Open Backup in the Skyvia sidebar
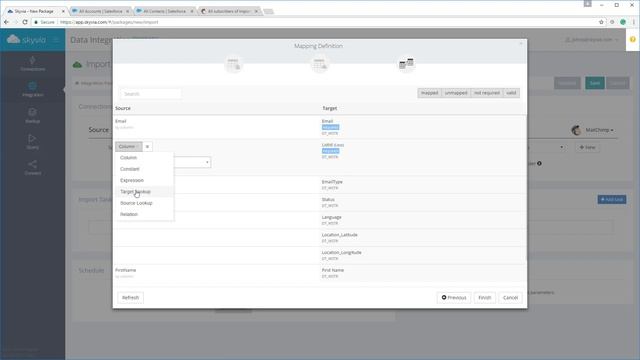This screenshot has width=640, height=360. tap(33, 116)
